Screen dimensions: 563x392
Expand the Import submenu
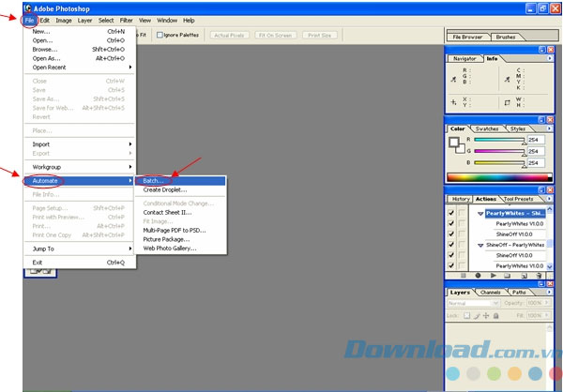point(80,144)
